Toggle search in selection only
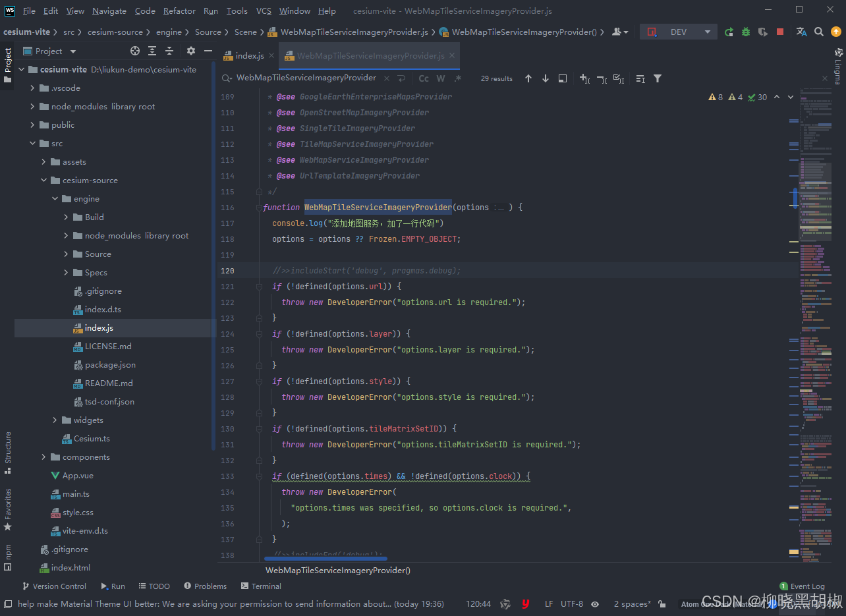846x616 pixels. tap(563, 78)
